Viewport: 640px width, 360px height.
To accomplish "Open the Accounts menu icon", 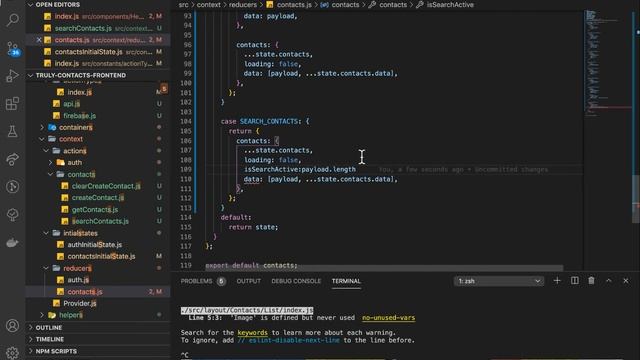I will (13, 326).
